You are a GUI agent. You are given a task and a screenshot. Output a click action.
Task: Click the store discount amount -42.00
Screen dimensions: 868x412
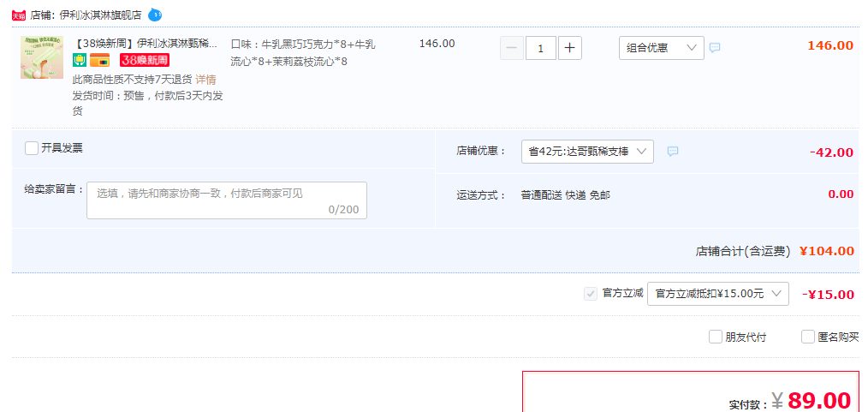[x=831, y=152]
